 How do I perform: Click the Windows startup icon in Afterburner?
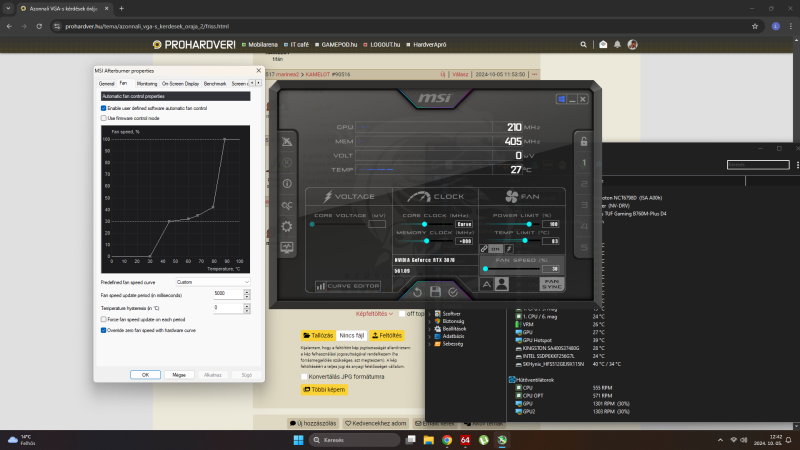tap(561, 99)
